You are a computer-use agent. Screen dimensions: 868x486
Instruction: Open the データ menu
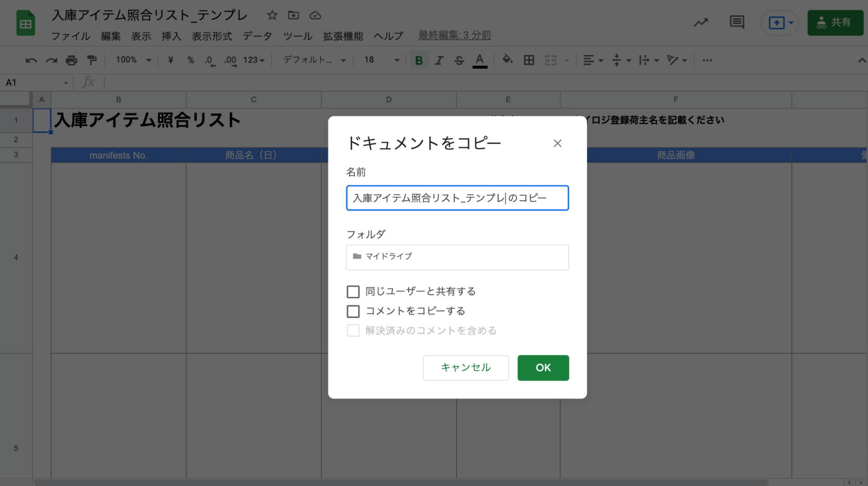257,36
